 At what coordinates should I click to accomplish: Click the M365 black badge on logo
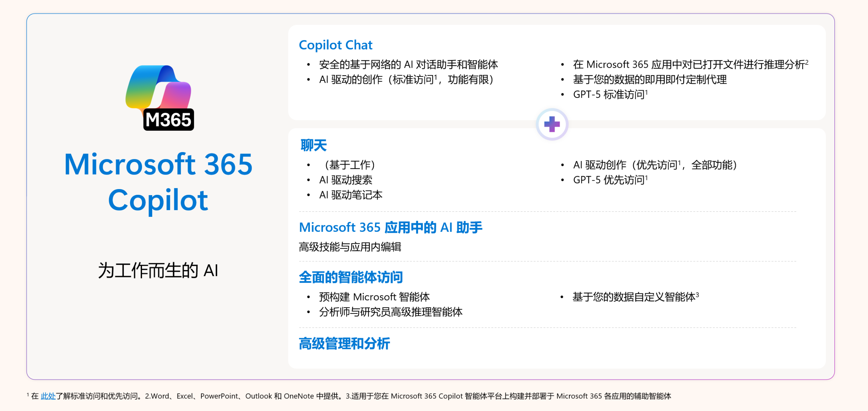[x=169, y=120]
